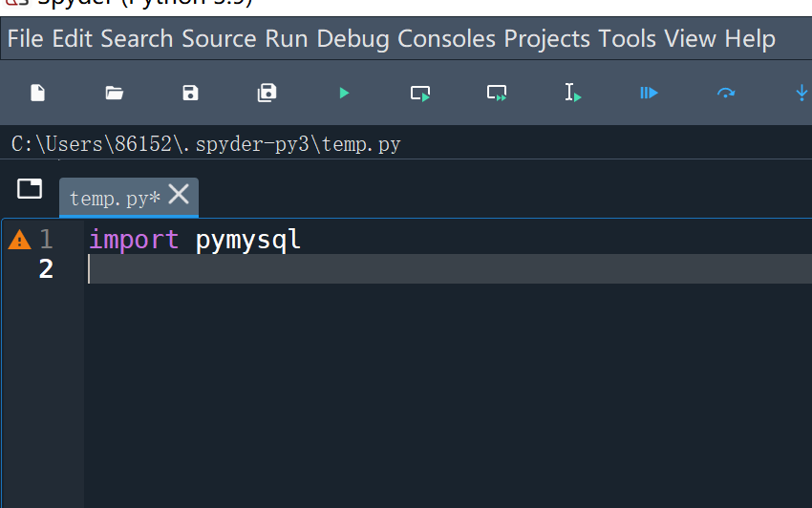Open the Tools menu
Image resolution: width=812 pixels, height=508 pixels.
coord(627,39)
